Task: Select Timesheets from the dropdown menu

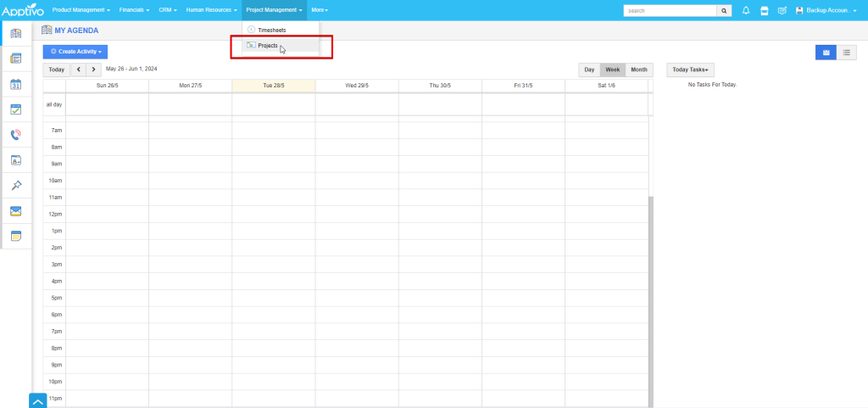Action: [x=271, y=30]
